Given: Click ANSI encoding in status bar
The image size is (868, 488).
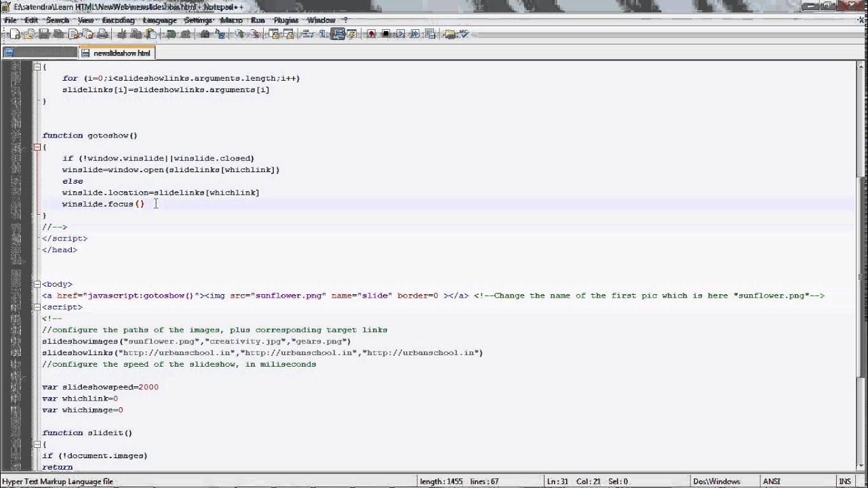Looking at the screenshot, I should point(772,482).
